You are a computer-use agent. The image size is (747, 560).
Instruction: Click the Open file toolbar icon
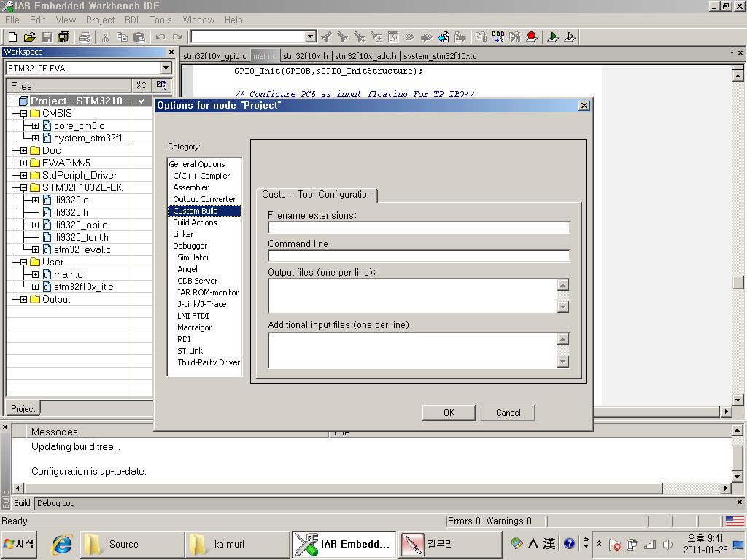(x=29, y=37)
